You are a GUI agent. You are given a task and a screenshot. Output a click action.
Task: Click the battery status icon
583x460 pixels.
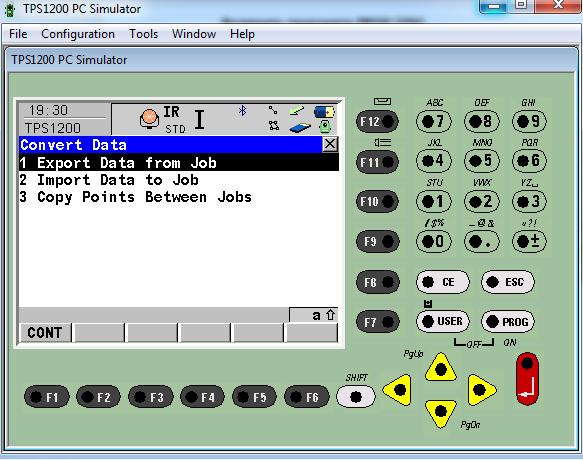click(x=324, y=112)
